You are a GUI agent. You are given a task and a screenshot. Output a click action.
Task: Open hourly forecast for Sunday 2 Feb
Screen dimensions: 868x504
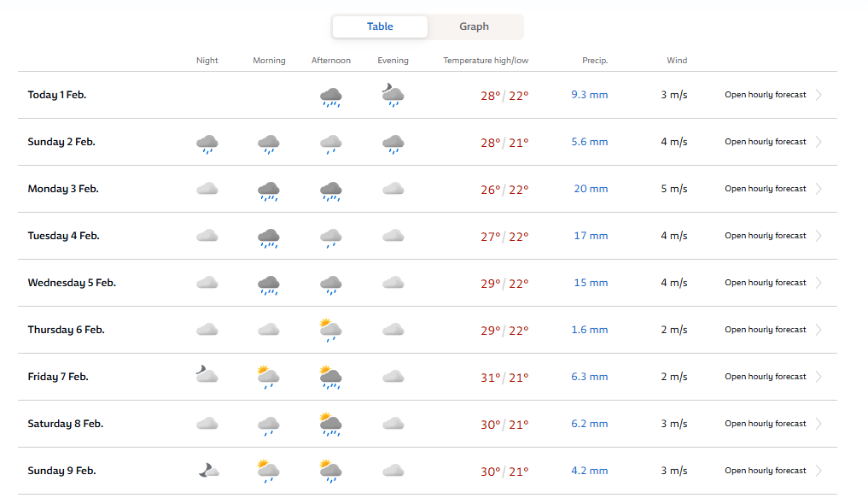765,142
